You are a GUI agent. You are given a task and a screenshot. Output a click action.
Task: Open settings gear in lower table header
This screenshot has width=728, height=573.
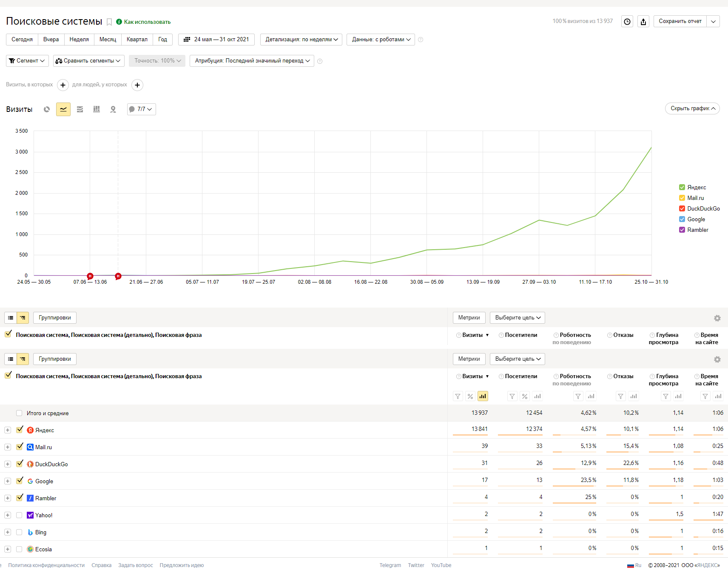coord(717,359)
